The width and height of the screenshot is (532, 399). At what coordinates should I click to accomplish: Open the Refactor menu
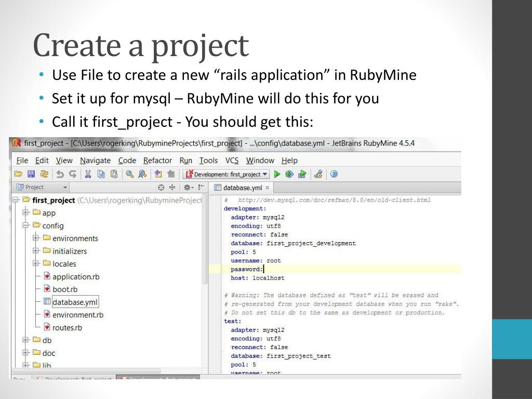tap(157, 161)
